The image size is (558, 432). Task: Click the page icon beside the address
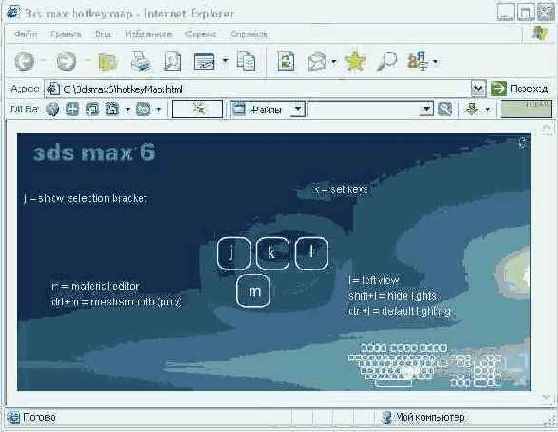53,89
